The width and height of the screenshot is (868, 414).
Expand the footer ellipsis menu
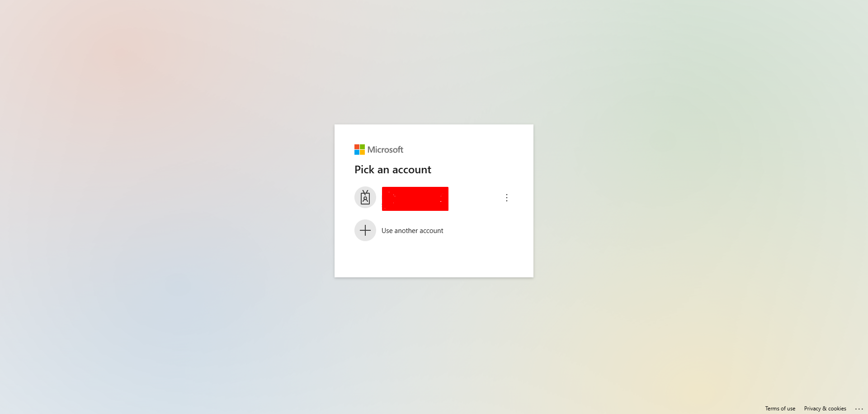pos(859,409)
